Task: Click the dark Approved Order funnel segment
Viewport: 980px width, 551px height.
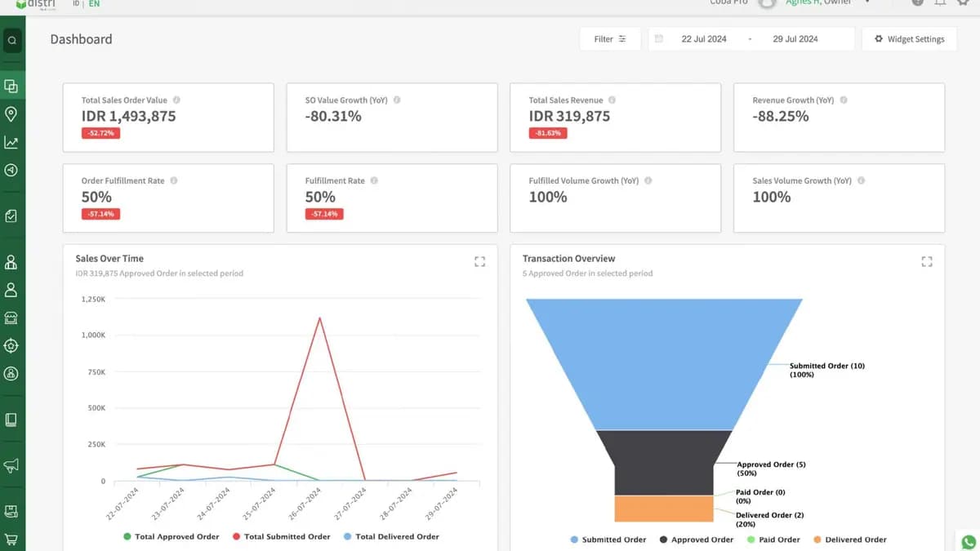Action: pyautogui.click(x=663, y=463)
